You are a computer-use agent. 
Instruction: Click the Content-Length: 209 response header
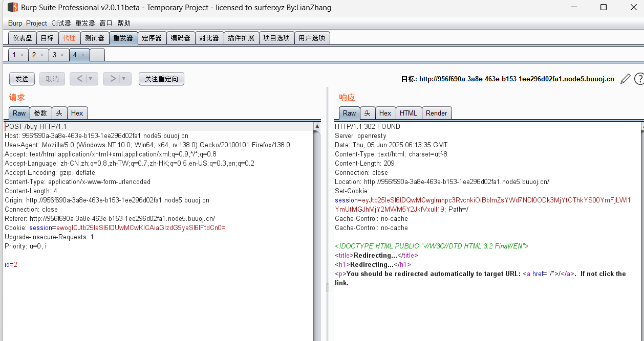(364, 163)
